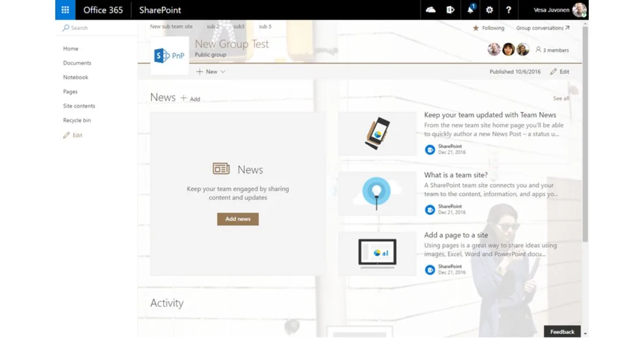This screenshot has width=644, height=338.
Task: Open Add a page to a site article
Action: tap(456, 235)
